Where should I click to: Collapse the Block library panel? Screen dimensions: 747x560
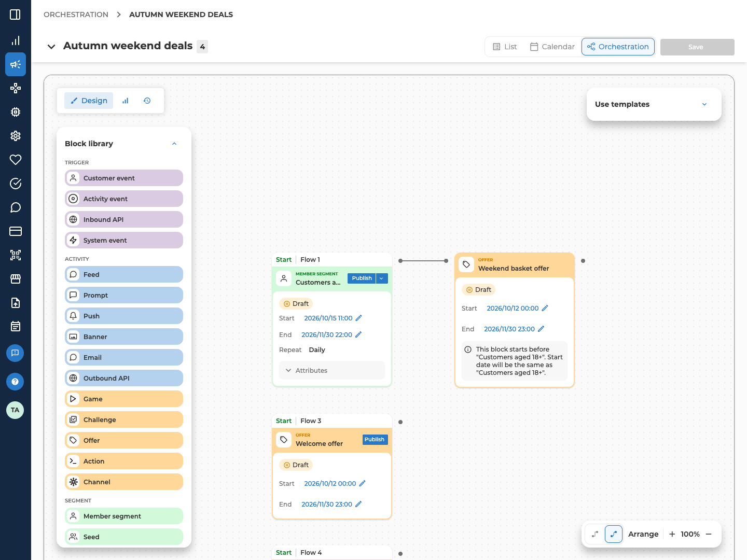(x=174, y=144)
